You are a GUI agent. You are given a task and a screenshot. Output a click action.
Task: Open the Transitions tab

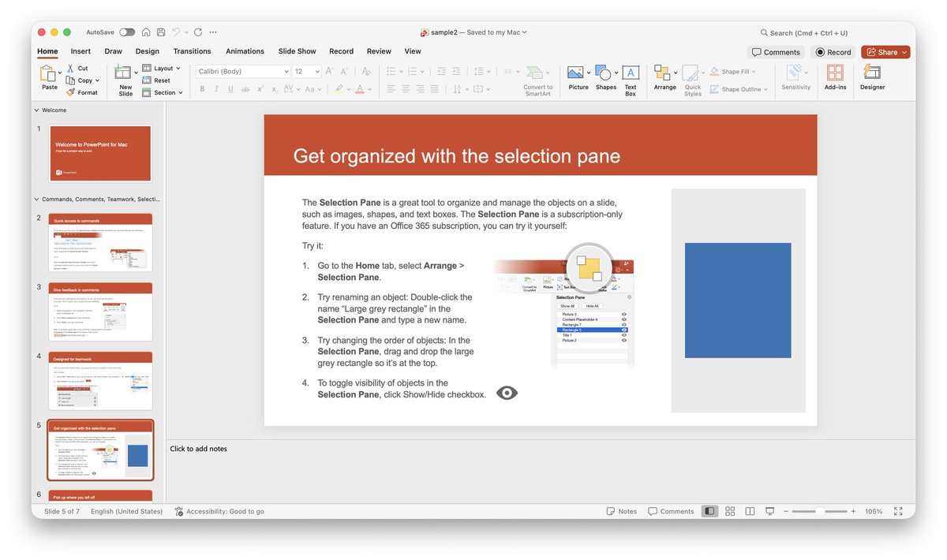[192, 51]
